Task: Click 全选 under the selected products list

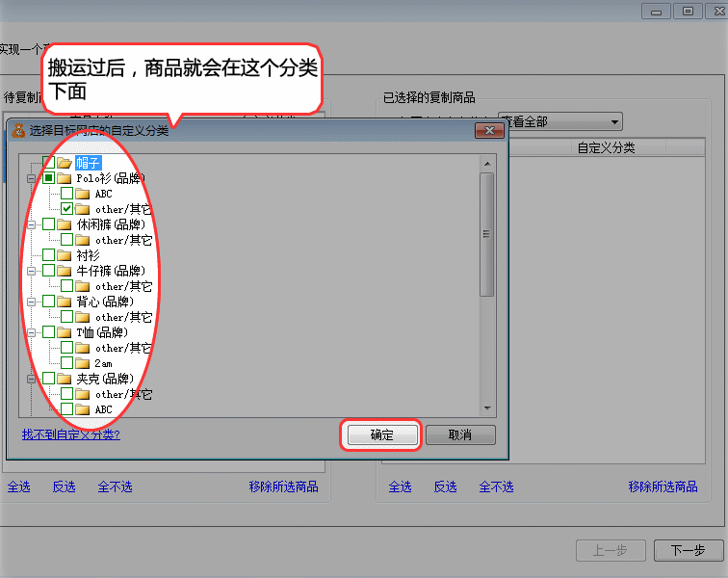Action: [401, 486]
